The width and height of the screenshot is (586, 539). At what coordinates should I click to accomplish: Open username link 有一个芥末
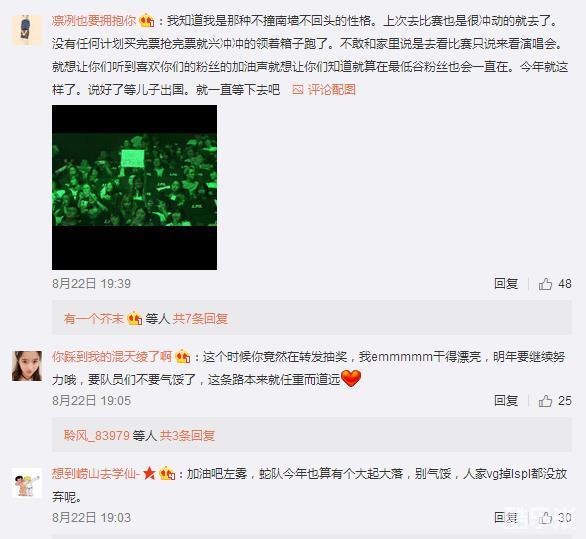click(94, 318)
